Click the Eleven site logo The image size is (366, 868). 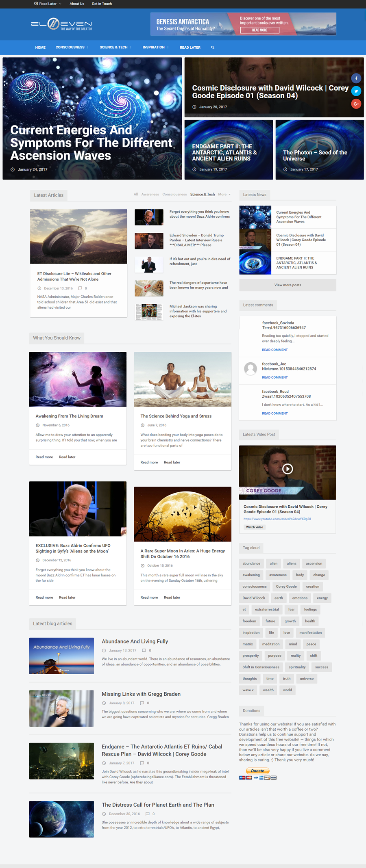coord(62,24)
